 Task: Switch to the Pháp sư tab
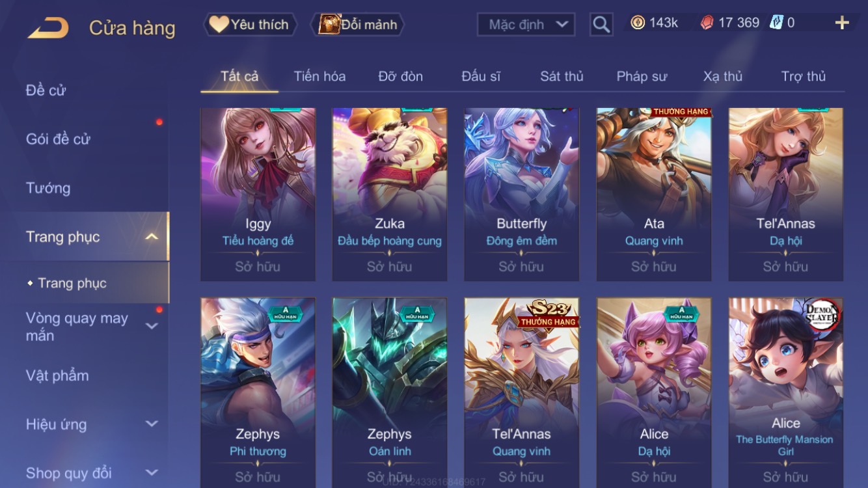(642, 76)
